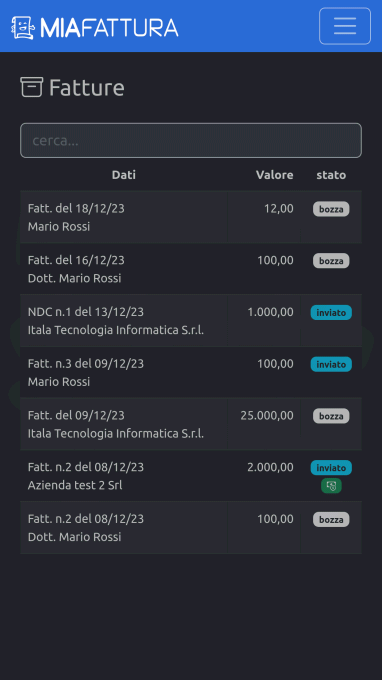Click the stato column header

click(331, 175)
